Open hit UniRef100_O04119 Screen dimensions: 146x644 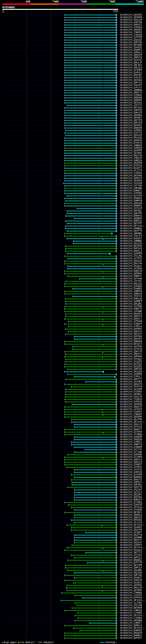pyautogui.click(x=131, y=20)
